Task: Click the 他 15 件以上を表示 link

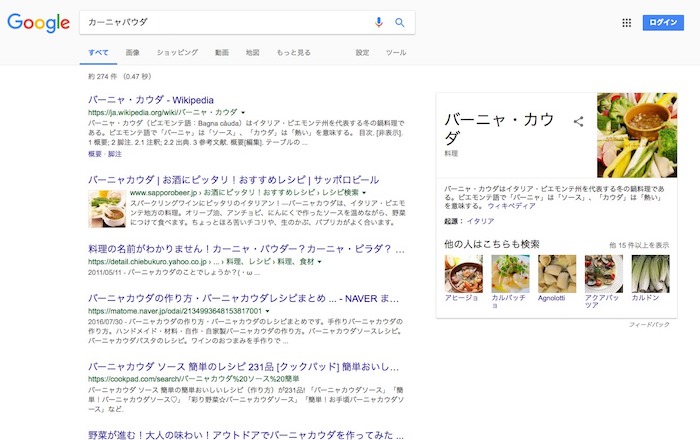Action: point(639,245)
